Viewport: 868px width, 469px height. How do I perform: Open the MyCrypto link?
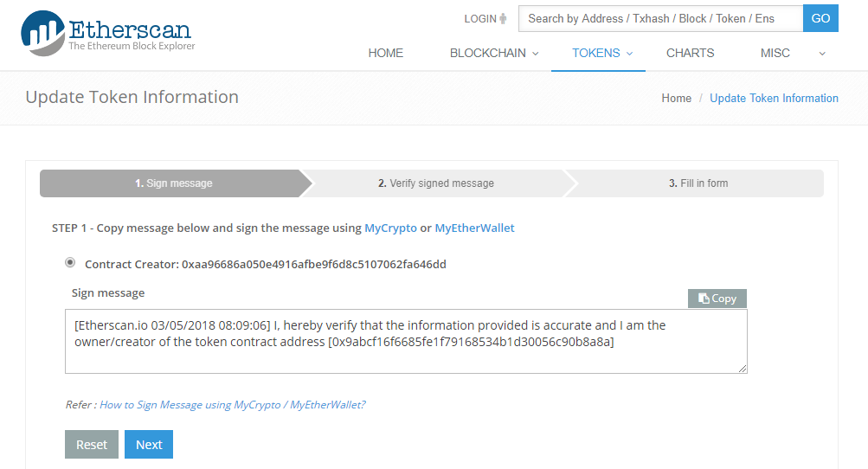(390, 228)
